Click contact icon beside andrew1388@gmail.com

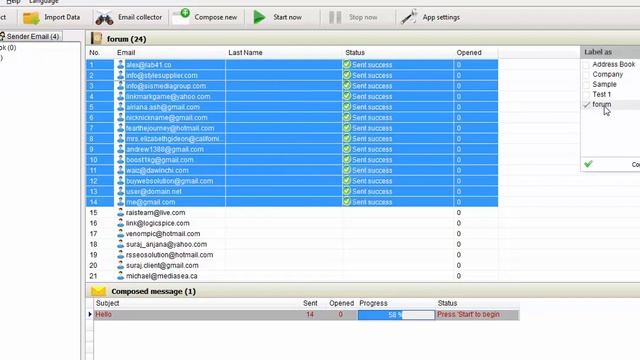click(120, 149)
